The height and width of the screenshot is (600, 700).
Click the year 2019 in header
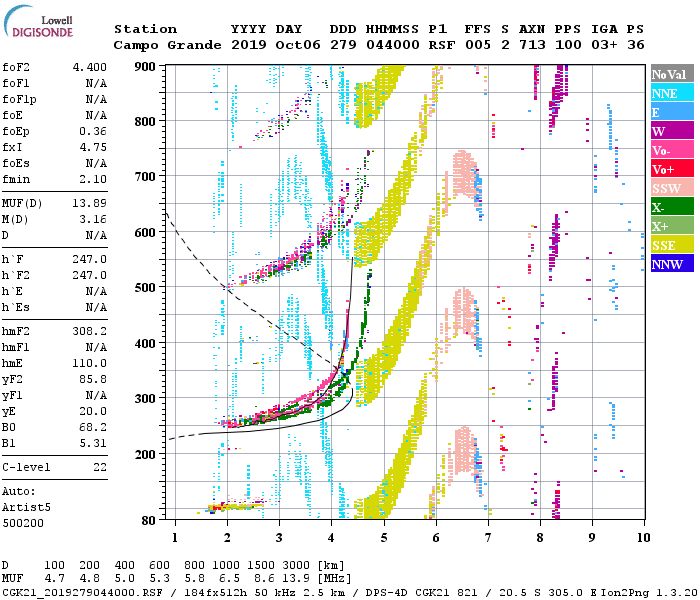click(x=249, y=45)
